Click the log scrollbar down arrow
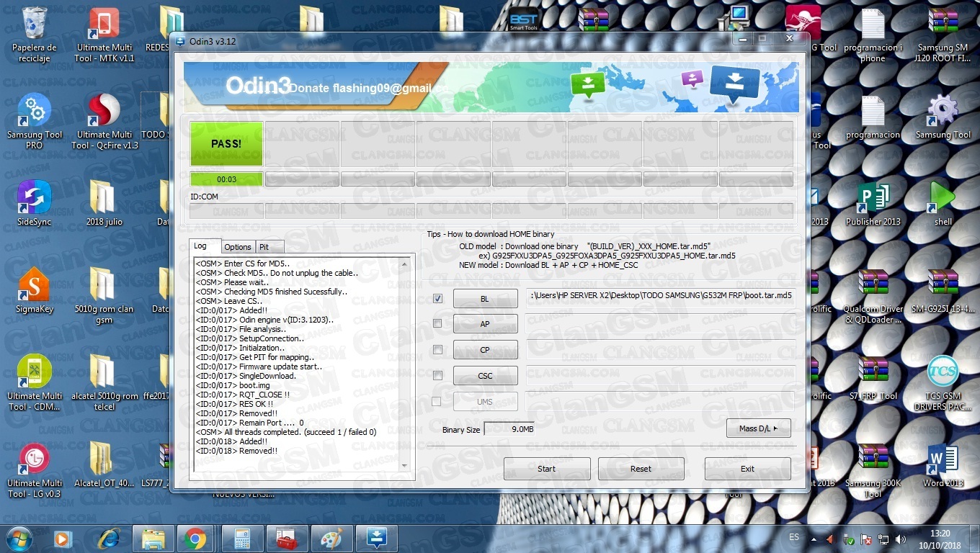 404,465
